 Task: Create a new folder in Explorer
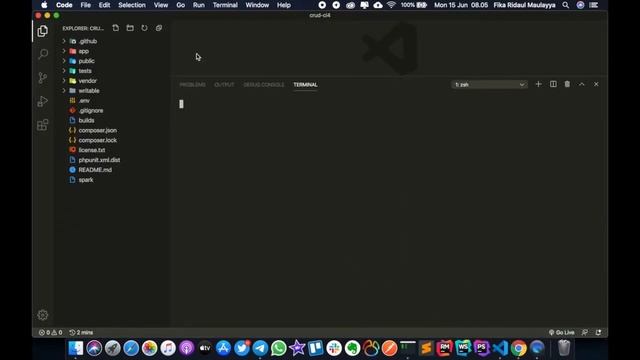click(x=130, y=28)
